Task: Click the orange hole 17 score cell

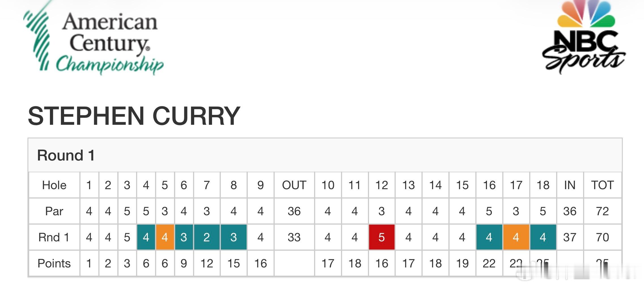Action: (x=516, y=237)
